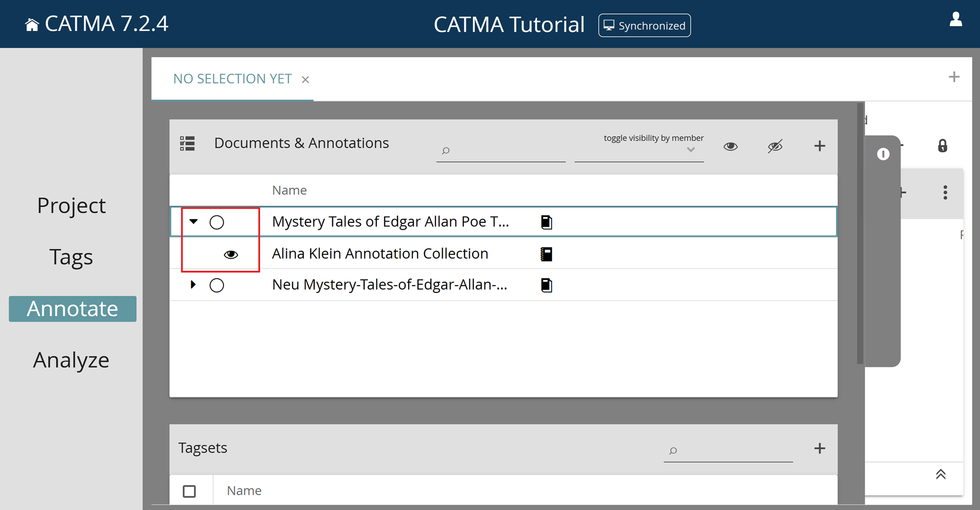This screenshot has width=980, height=510.
Task: Expand the Neu Mystery-Tales document entry
Action: point(193,285)
